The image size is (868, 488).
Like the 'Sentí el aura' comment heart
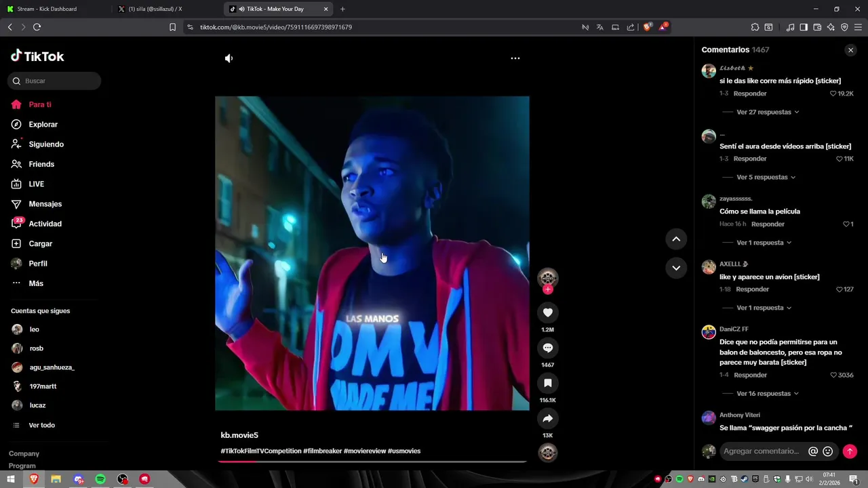[840, 159]
